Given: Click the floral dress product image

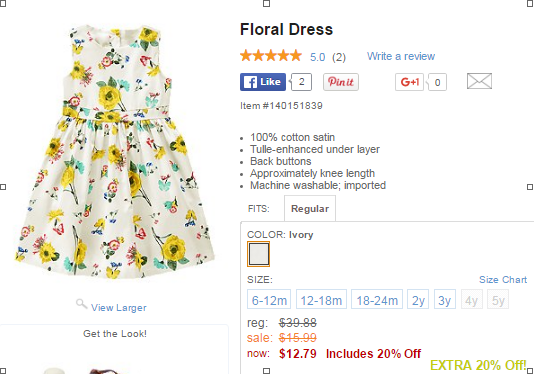Looking at the screenshot, I should tap(115, 151).
